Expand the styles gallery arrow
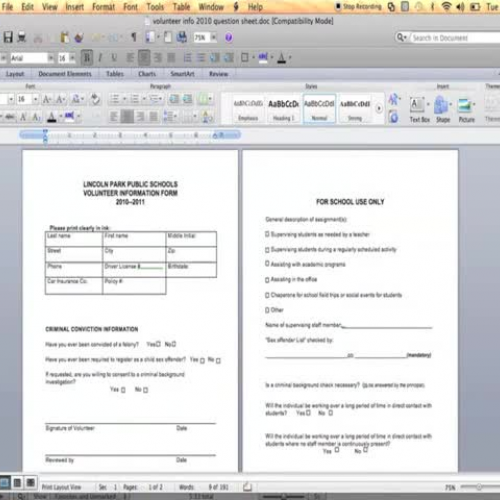This screenshot has width=500, height=500. point(379,108)
